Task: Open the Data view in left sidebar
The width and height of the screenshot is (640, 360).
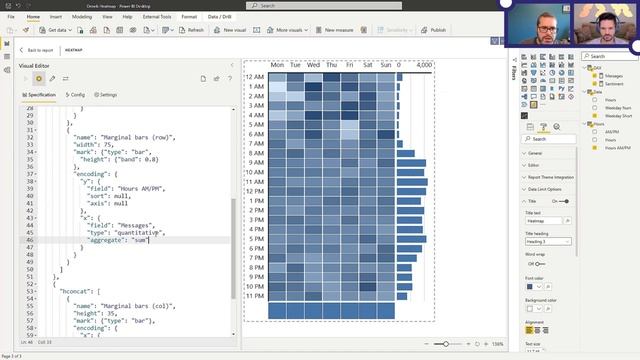Action: pyautogui.click(x=7, y=57)
